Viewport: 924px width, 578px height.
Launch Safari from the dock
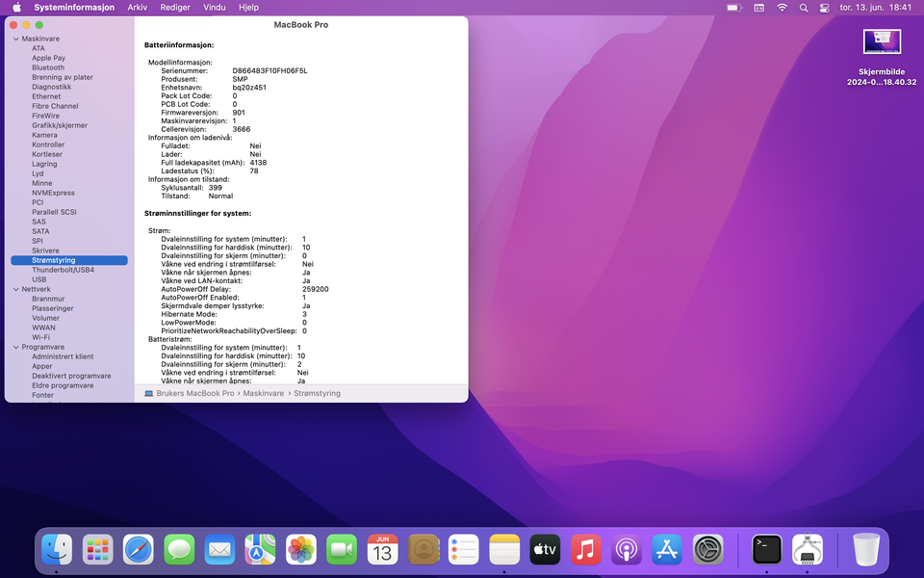pyautogui.click(x=138, y=550)
